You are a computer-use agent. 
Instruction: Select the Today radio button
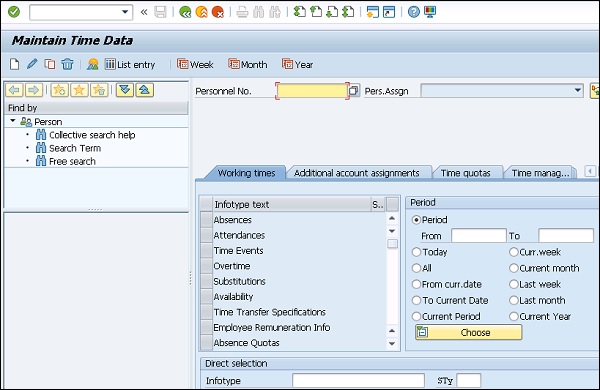tap(416, 252)
